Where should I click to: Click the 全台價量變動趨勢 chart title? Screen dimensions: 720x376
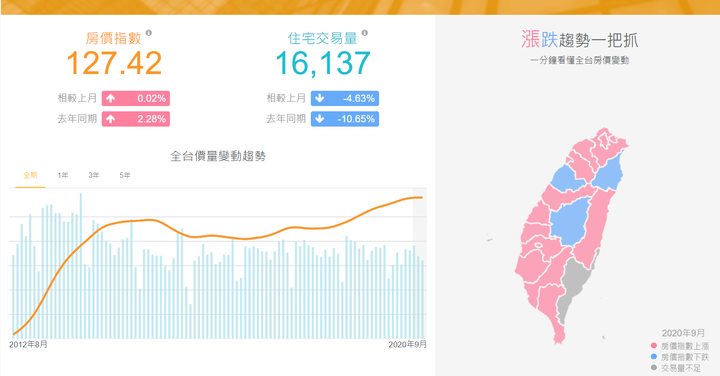coord(218,156)
